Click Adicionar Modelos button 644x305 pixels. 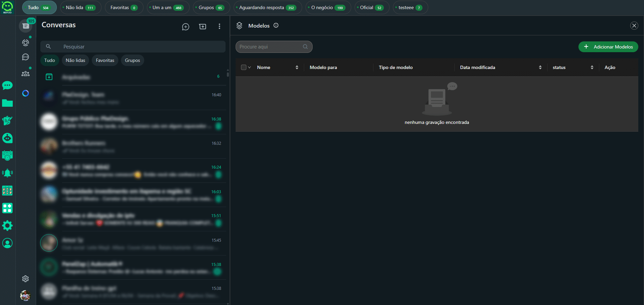pos(608,47)
